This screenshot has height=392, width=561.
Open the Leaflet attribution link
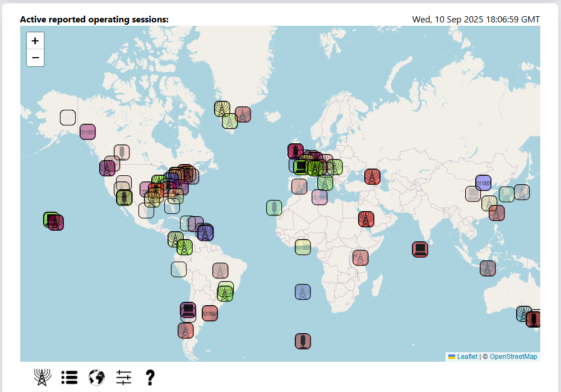pyautogui.click(x=467, y=357)
